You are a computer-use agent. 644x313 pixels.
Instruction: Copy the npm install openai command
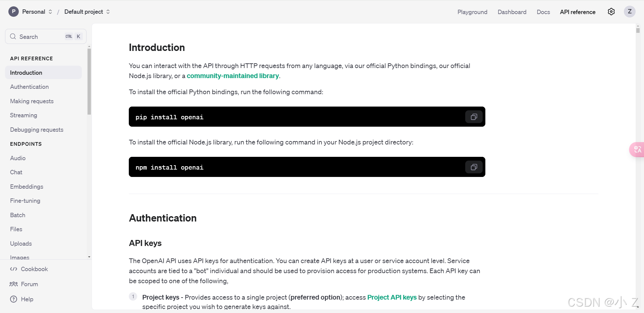tap(474, 167)
